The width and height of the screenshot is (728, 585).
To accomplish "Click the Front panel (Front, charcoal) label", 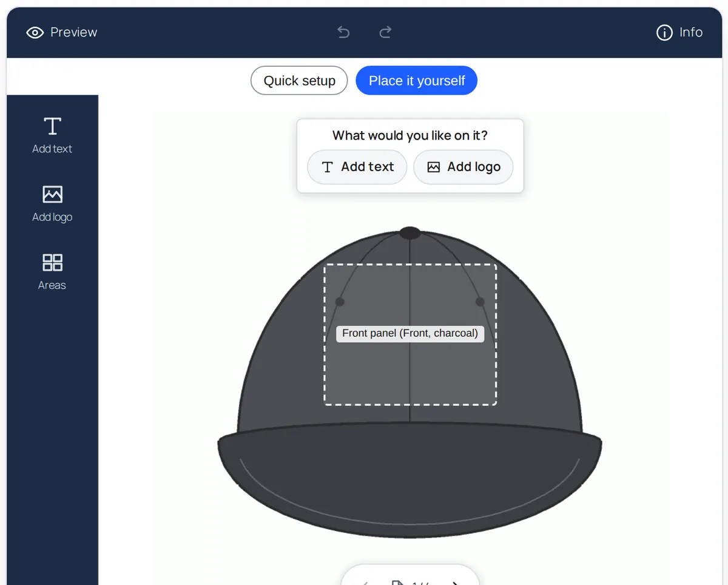I will tap(410, 333).
